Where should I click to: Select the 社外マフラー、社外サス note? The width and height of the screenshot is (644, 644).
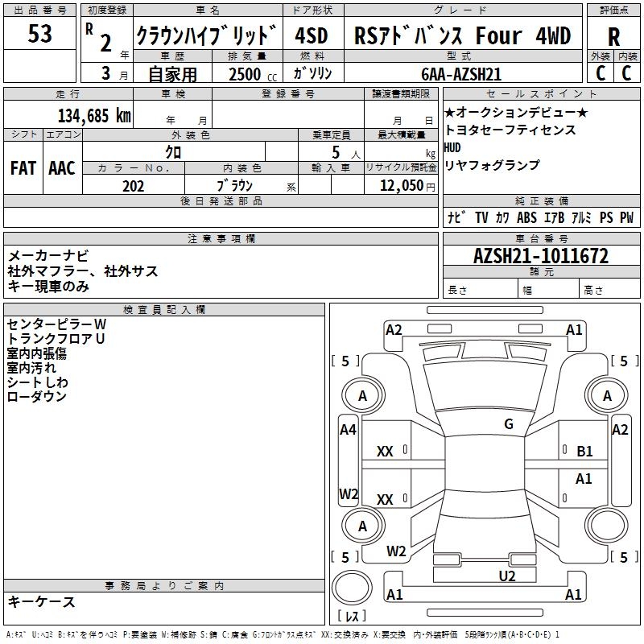point(83,271)
